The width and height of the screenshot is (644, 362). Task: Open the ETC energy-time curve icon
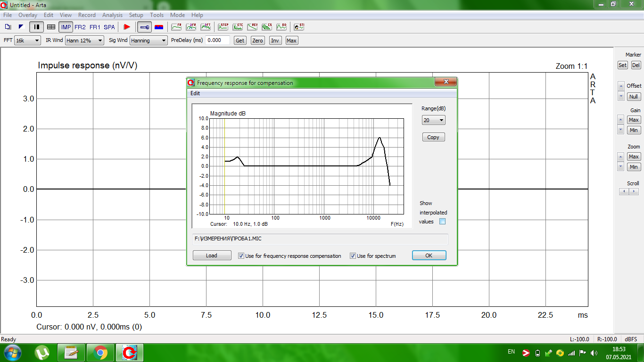click(x=238, y=27)
